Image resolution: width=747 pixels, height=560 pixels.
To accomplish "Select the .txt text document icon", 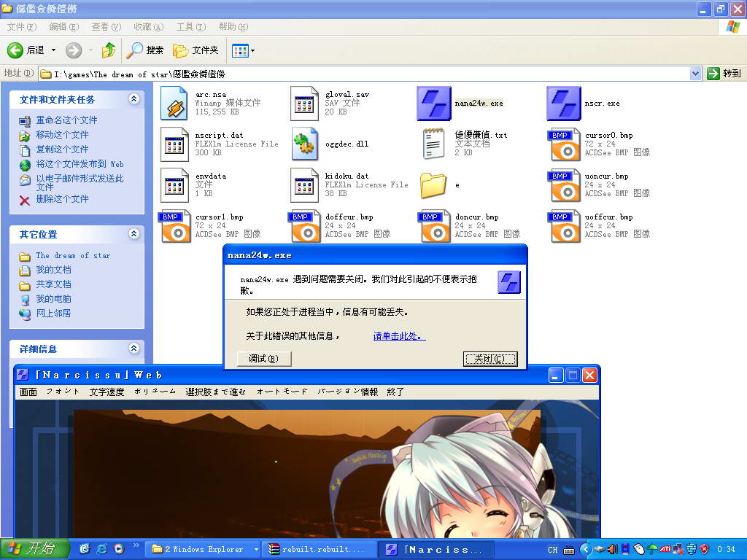I will click(433, 144).
